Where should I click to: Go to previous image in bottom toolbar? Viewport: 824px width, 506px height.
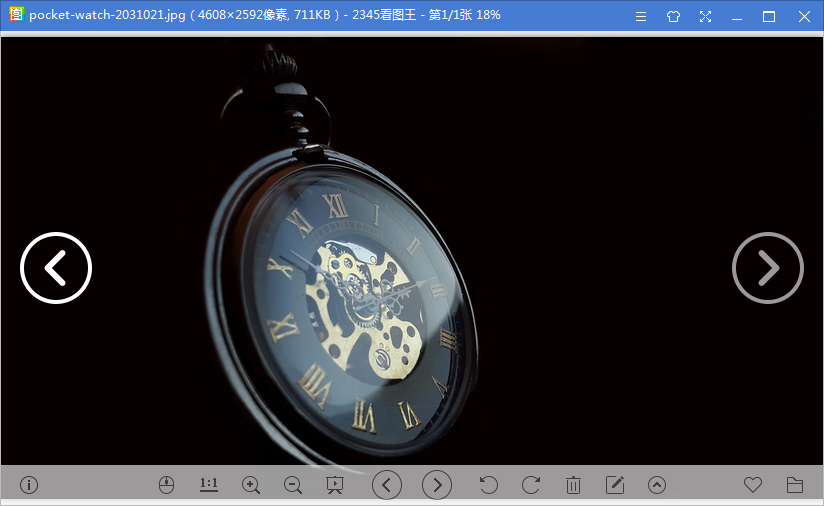387,485
